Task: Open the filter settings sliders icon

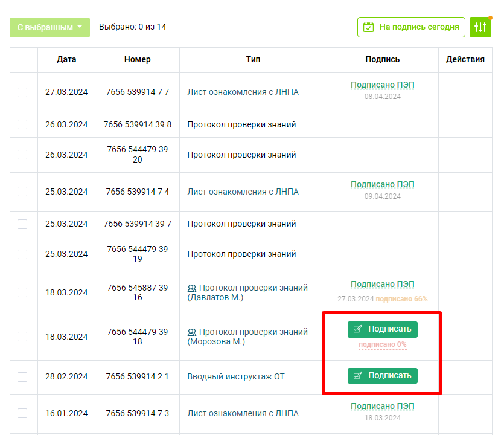Action: pyautogui.click(x=480, y=27)
